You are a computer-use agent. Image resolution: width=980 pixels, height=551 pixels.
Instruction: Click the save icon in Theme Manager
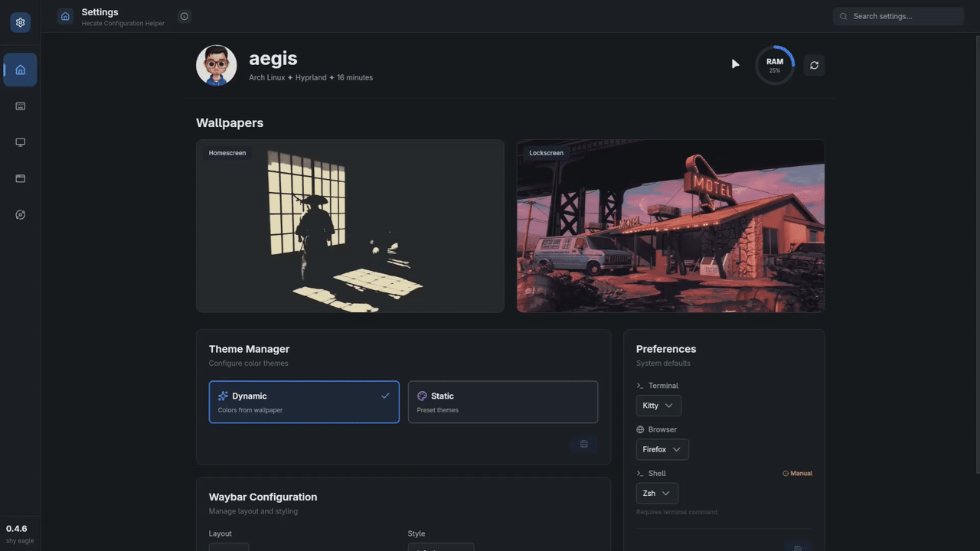pyautogui.click(x=584, y=444)
